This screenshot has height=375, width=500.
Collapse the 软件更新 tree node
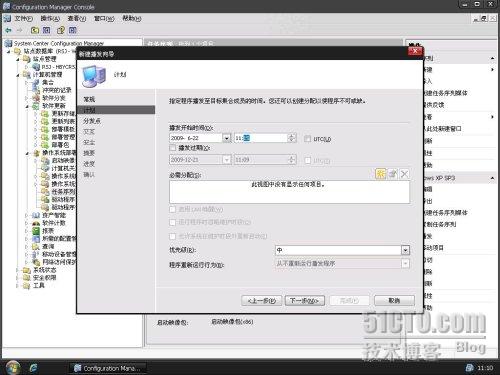pyautogui.click(x=27, y=106)
